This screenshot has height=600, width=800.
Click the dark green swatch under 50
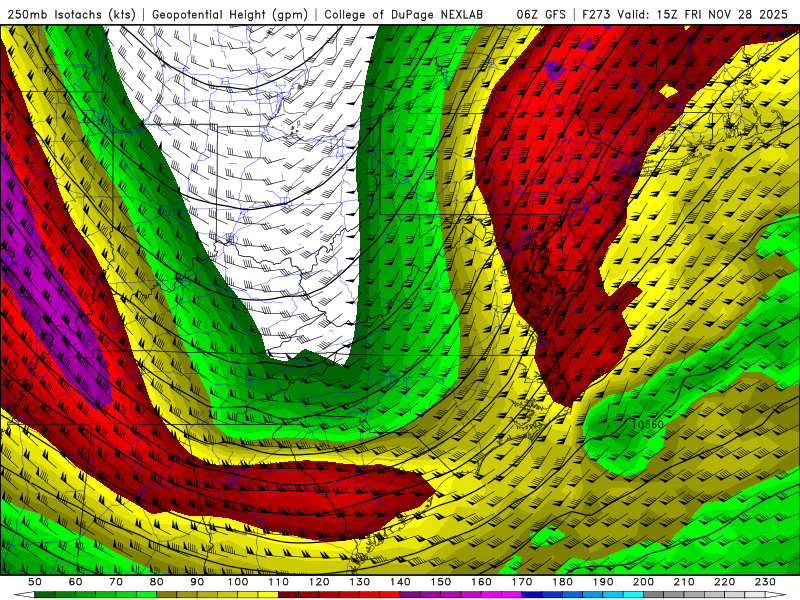(x=45, y=594)
